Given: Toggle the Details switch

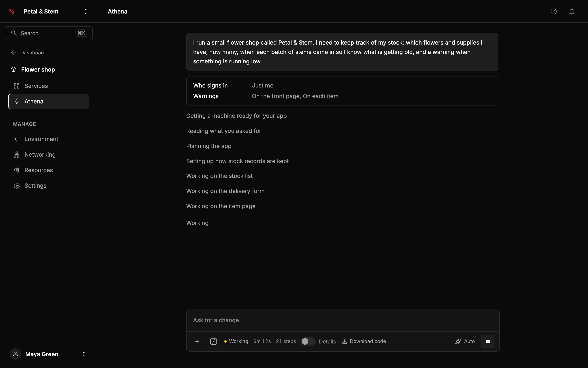Looking at the screenshot, I should click(308, 341).
